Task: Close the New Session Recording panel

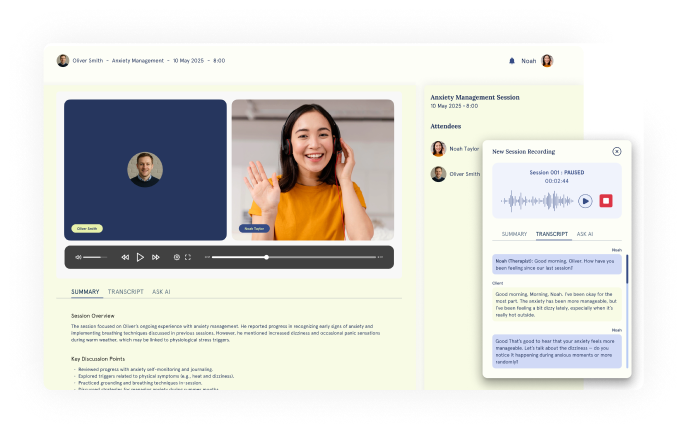Action: click(x=617, y=151)
